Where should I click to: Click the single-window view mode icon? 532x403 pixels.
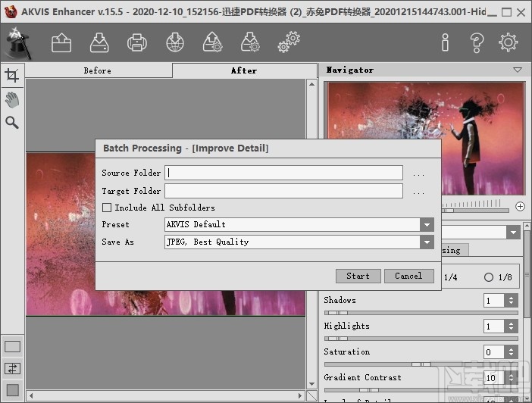(x=13, y=346)
